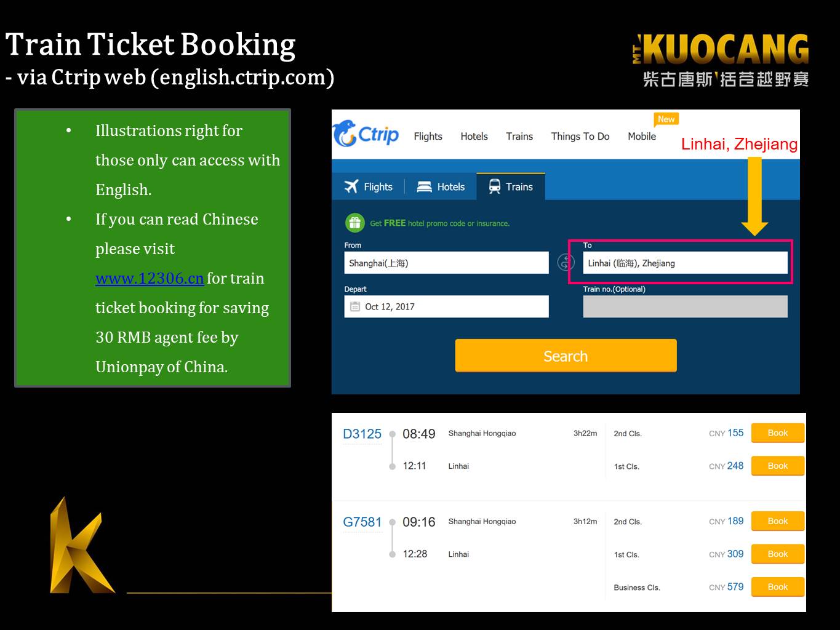Screen dimensions: 840x630
Task: Click train number D3125
Action: [x=362, y=434]
